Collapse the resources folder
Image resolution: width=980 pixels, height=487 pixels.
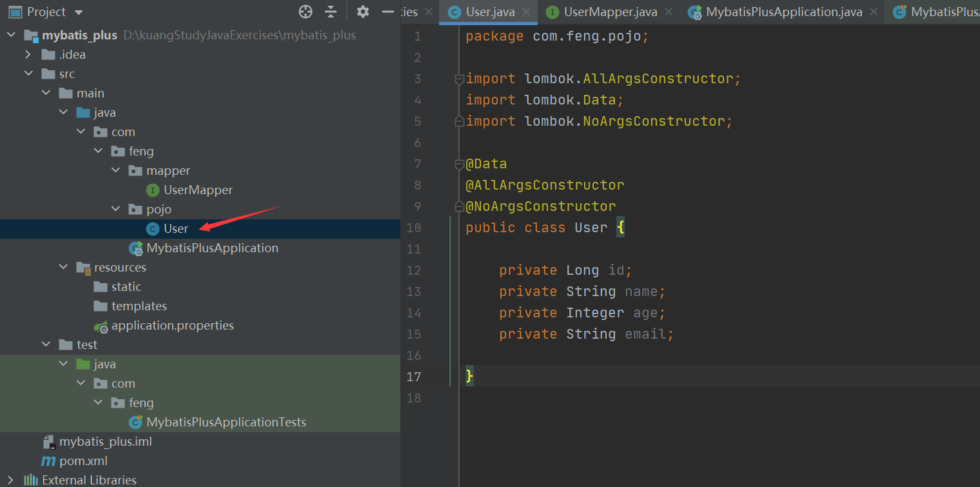point(63,267)
